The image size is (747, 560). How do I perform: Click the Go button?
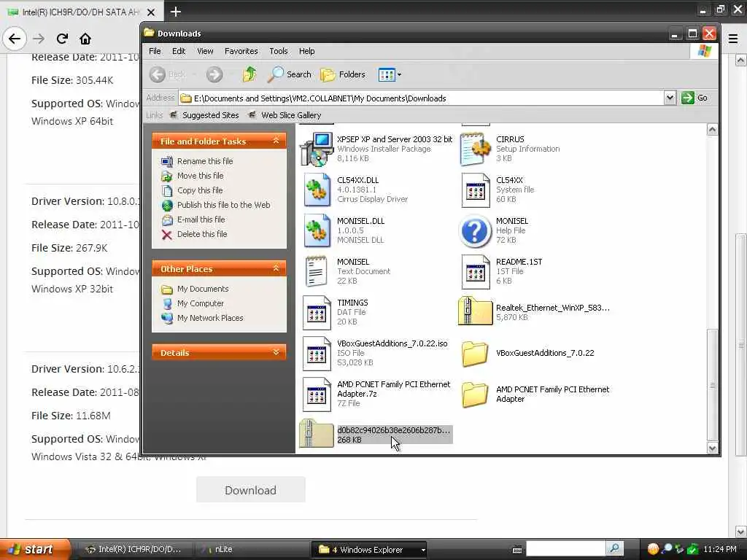[695, 98]
